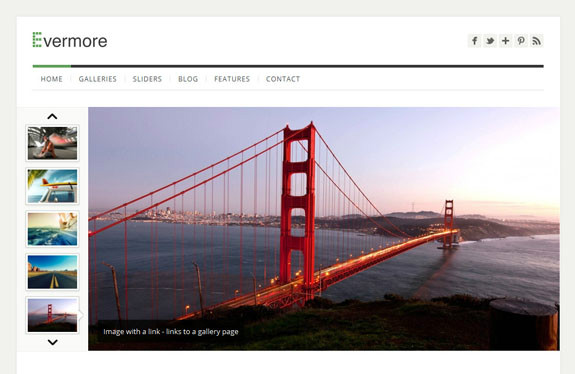Click the Evermore logo
The height and width of the screenshot is (374, 575).
point(70,40)
